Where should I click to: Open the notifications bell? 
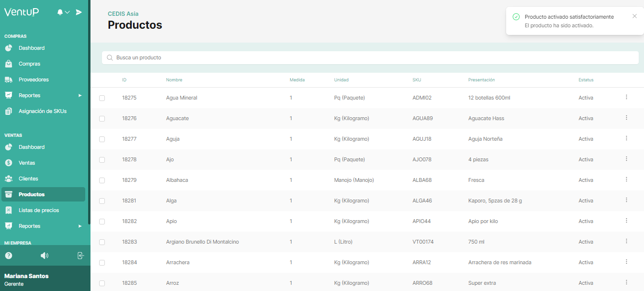click(x=60, y=12)
